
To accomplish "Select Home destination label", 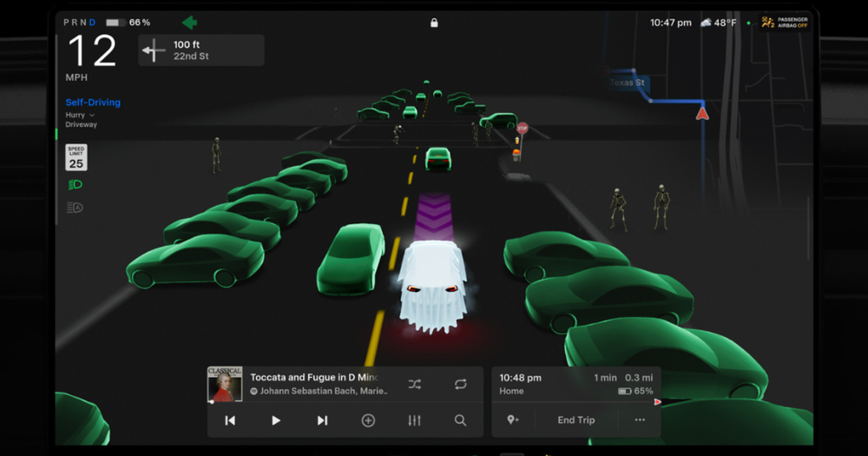I will (511, 391).
